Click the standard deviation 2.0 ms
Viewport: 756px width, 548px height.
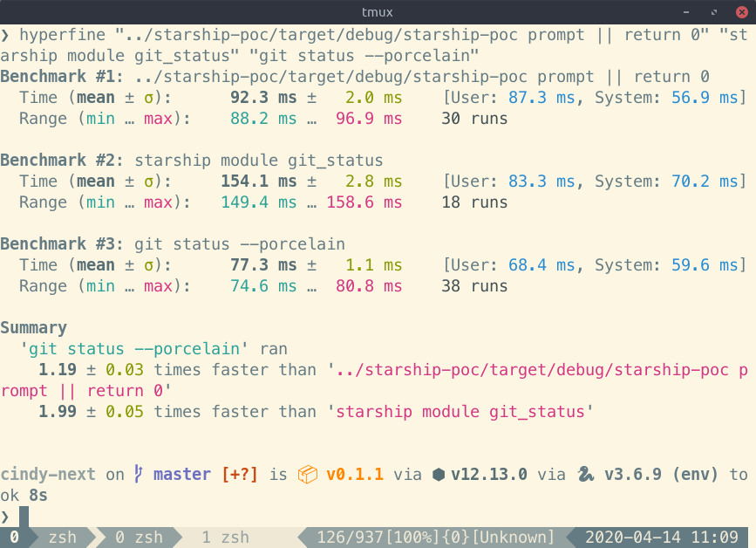tap(374, 98)
